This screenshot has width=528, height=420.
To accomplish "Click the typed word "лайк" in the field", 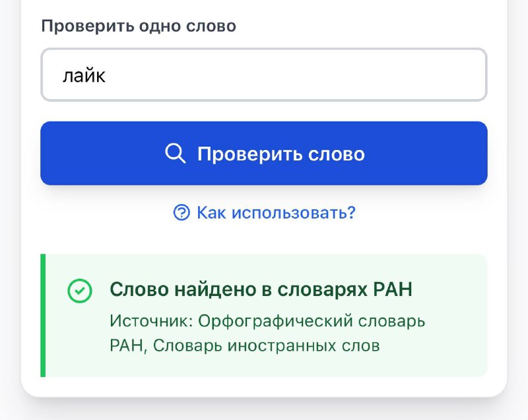I will click(x=84, y=75).
